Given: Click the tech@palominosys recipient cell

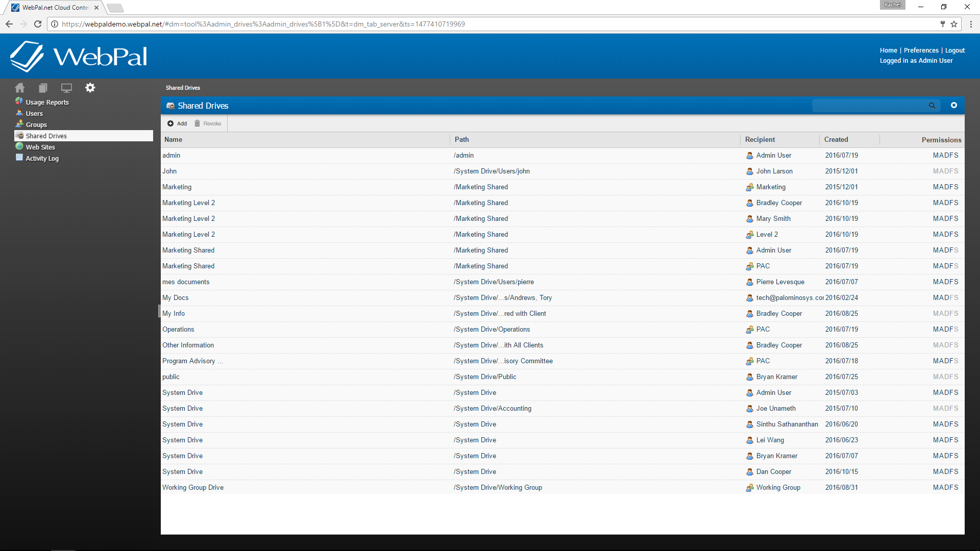Looking at the screenshot, I should (785, 298).
